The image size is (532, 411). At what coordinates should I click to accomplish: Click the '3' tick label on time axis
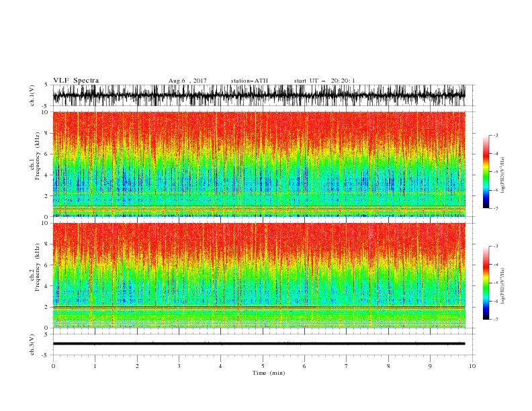point(179,366)
